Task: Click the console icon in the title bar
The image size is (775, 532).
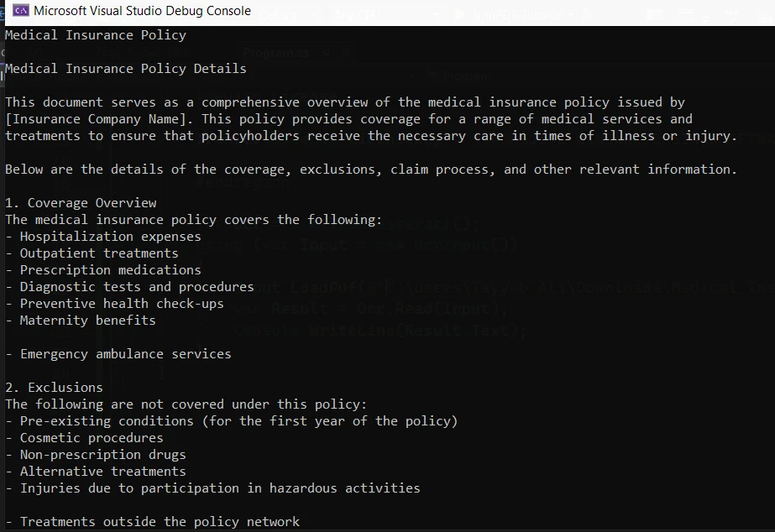Action: [x=21, y=11]
